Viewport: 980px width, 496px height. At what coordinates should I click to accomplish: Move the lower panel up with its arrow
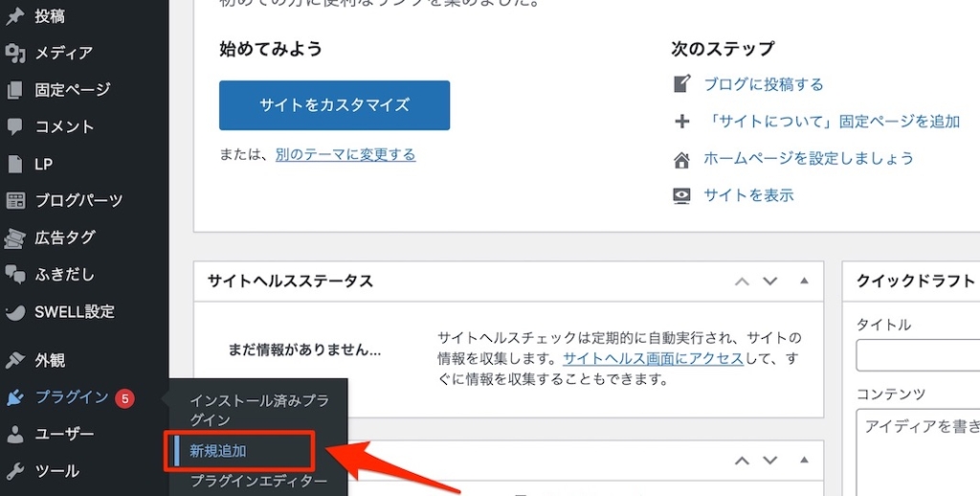point(742,461)
